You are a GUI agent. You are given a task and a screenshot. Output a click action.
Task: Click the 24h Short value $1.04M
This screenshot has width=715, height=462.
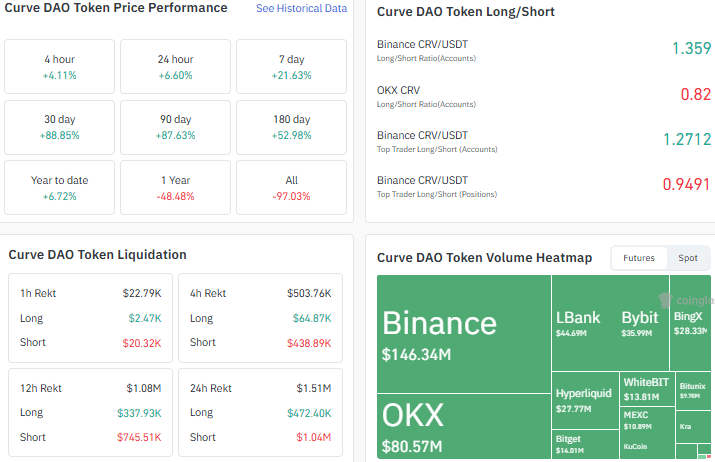(x=314, y=437)
